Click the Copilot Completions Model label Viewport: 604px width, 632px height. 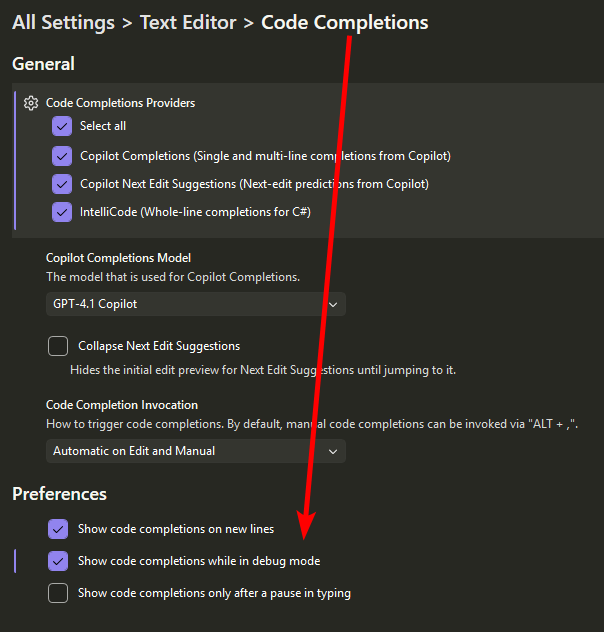click(118, 258)
